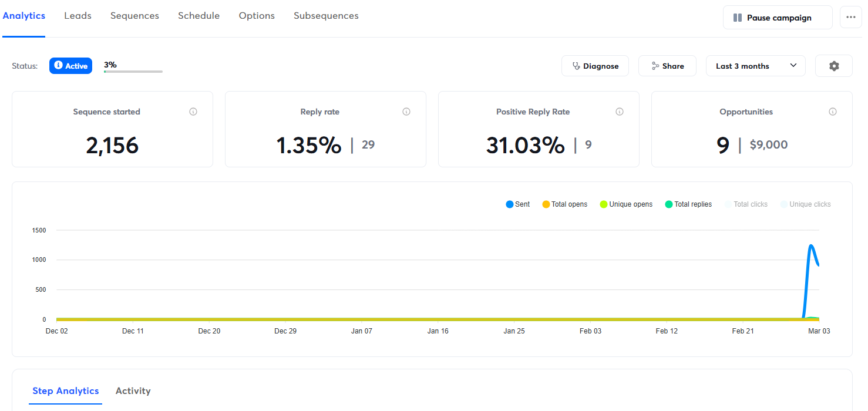Switch to the Leads tab
868x411 pixels.
pyautogui.click(x=78, y=16)
